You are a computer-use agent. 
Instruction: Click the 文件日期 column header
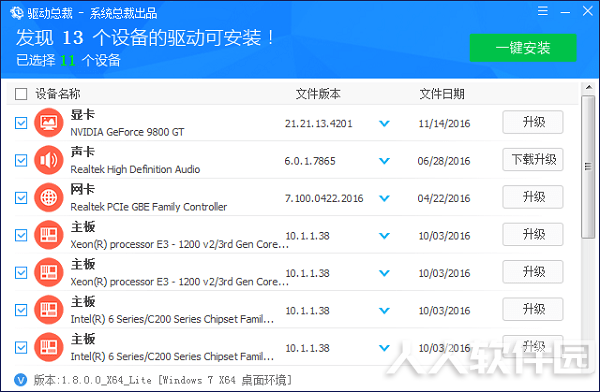click(442, 94)
